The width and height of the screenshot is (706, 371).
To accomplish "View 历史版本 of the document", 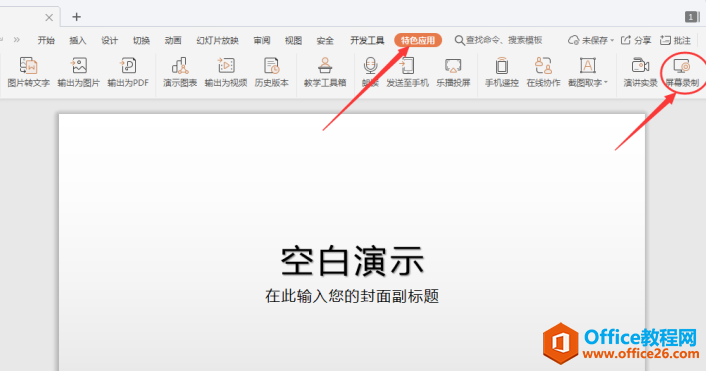I will click(x=272, y=72).
